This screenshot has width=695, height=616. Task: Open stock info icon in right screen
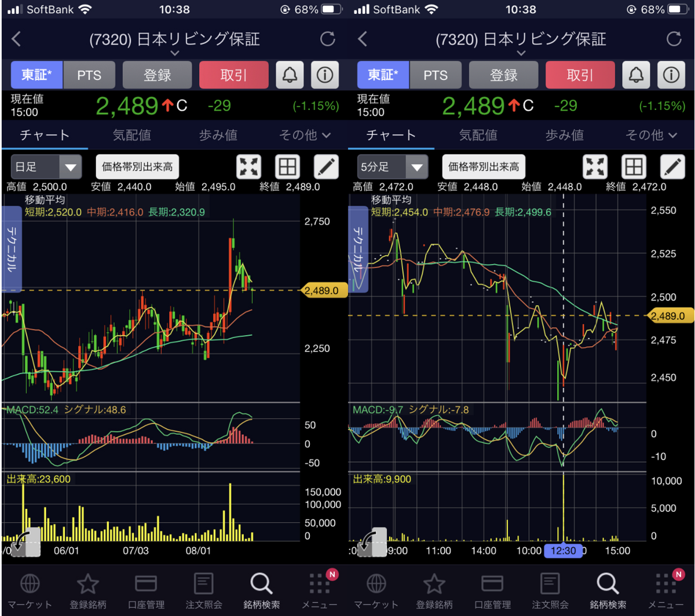click(x=671, y=75)
